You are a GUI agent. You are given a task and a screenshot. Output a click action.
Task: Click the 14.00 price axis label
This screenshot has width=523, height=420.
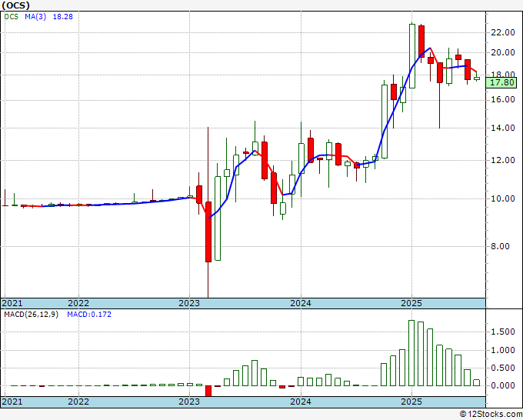503,128
